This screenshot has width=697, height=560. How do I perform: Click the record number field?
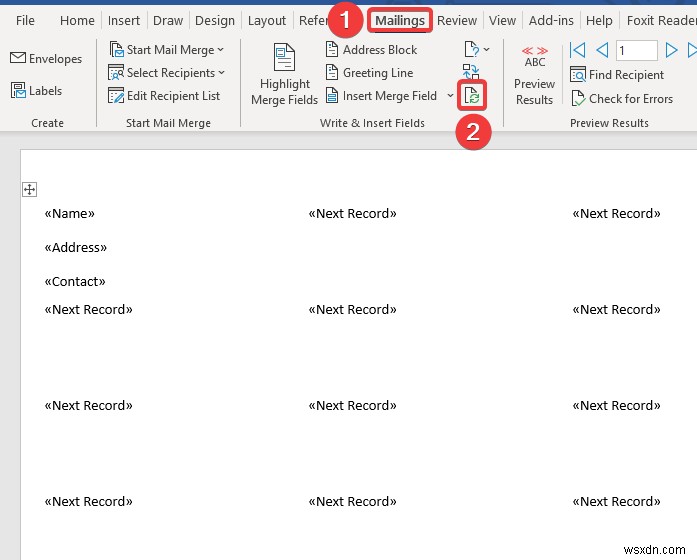(x=637, y=50)
